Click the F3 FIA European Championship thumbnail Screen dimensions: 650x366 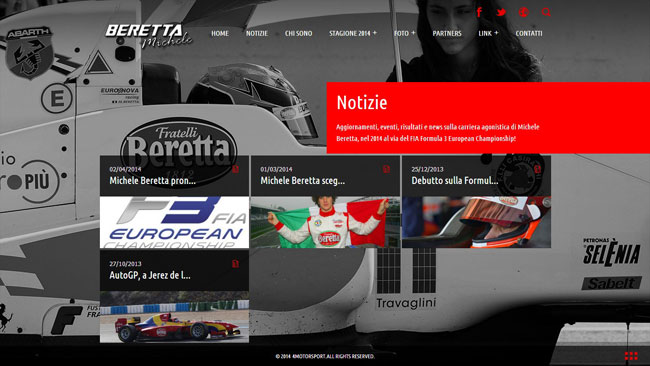pos(175,222)
